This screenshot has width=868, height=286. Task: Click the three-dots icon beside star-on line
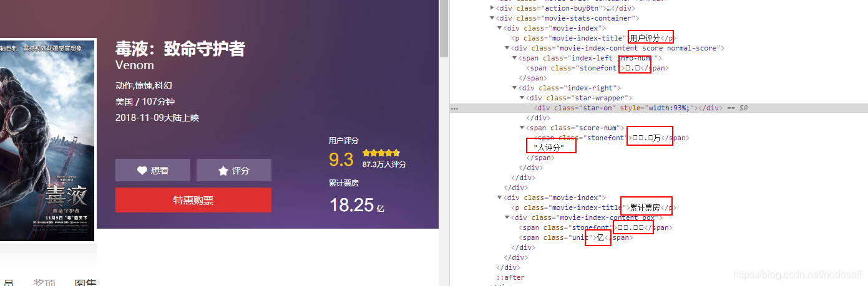[x=455, y=108]
